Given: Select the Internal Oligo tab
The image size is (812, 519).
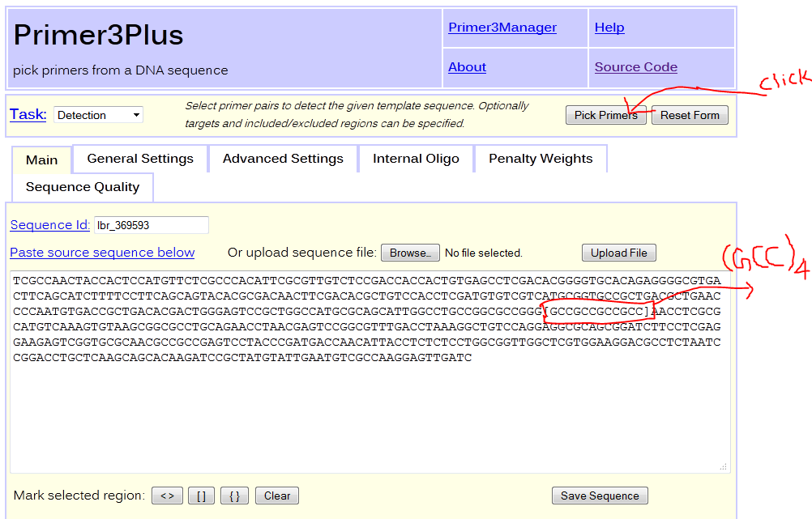Looking at the screenshot, I should [416, 159].
